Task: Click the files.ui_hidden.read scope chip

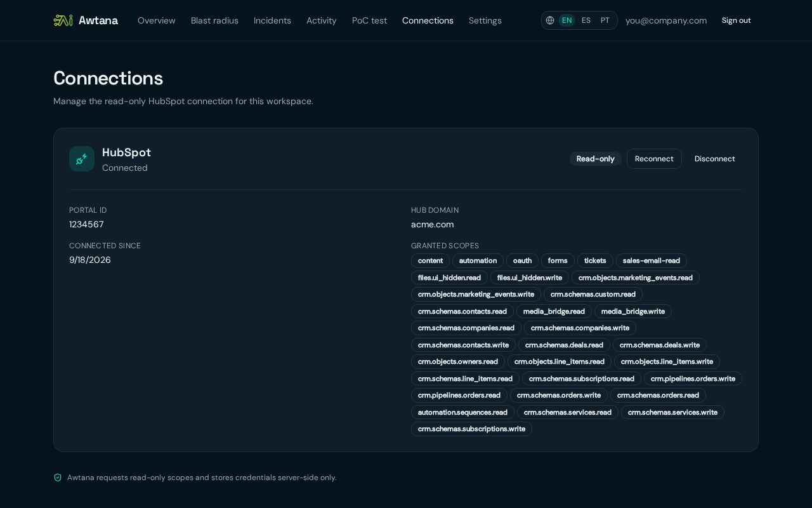Action: (x=450, y=277)
